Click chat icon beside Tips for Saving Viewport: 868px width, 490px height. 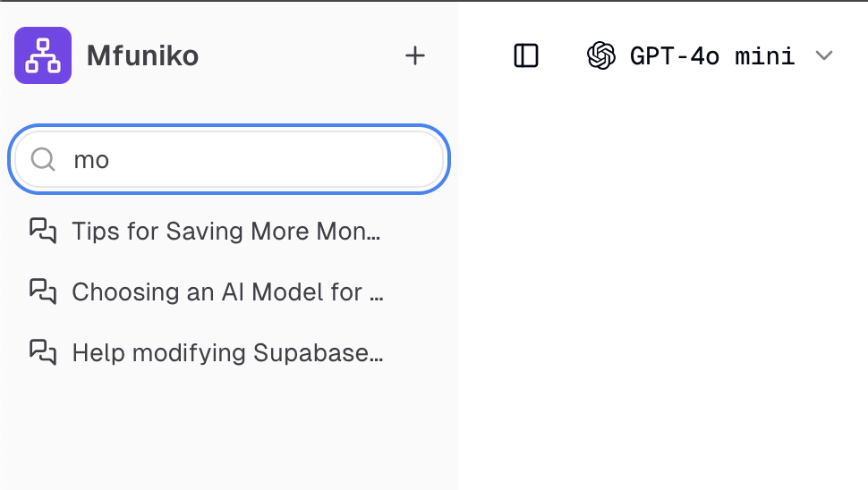pyautogui.click(x=42, y=231)
